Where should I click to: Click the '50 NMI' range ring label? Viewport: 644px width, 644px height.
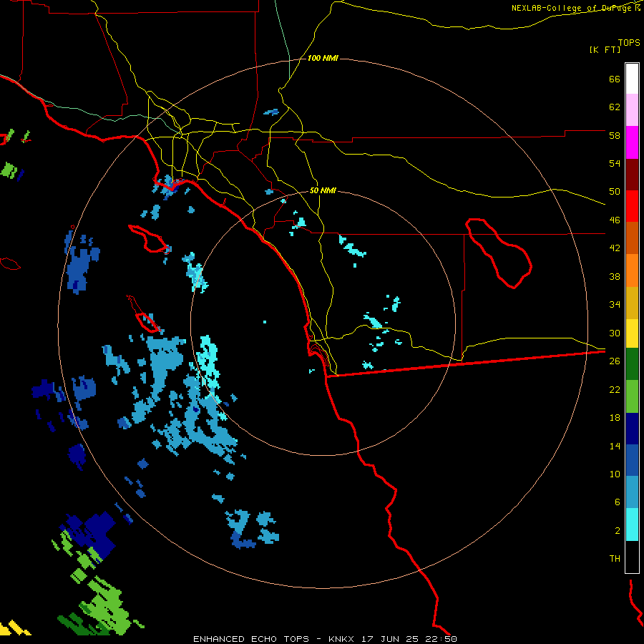(x=323, y=190)
